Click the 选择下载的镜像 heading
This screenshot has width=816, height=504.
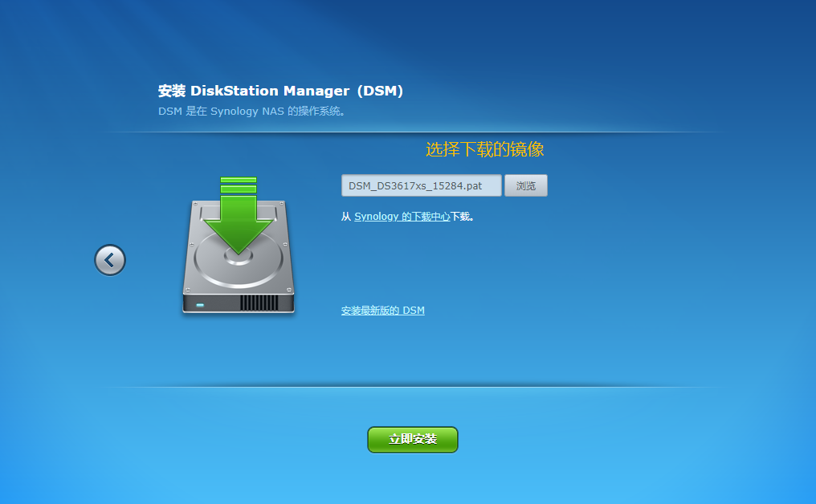[x=484, y=149]
